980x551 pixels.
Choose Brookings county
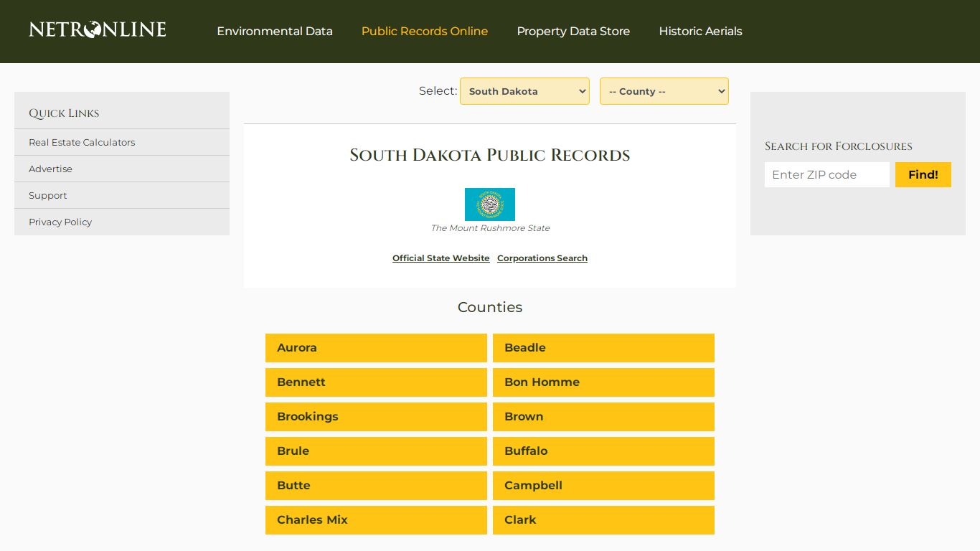[376, 417]
